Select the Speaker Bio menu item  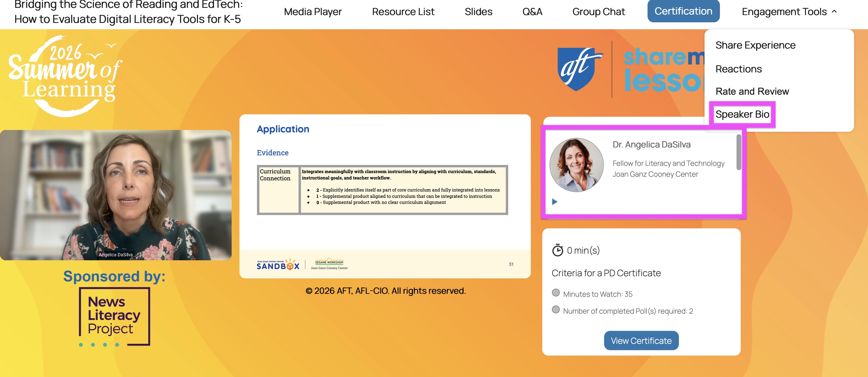click(742, 114)
